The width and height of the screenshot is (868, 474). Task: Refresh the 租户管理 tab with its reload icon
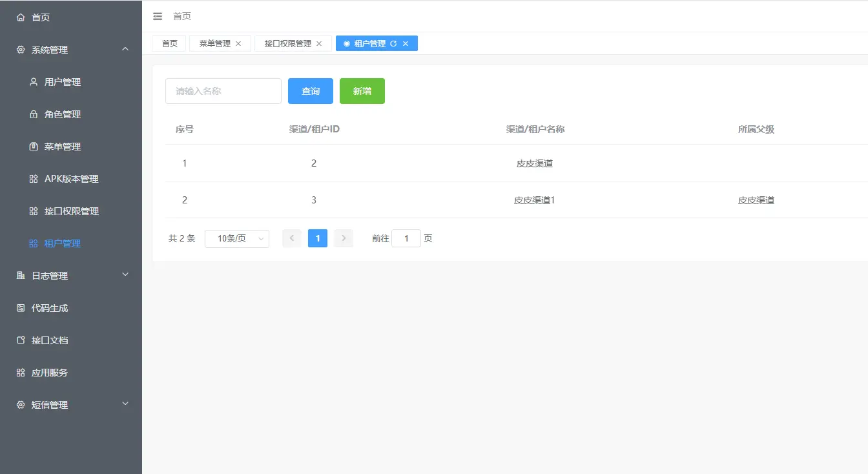coord(395,43)
